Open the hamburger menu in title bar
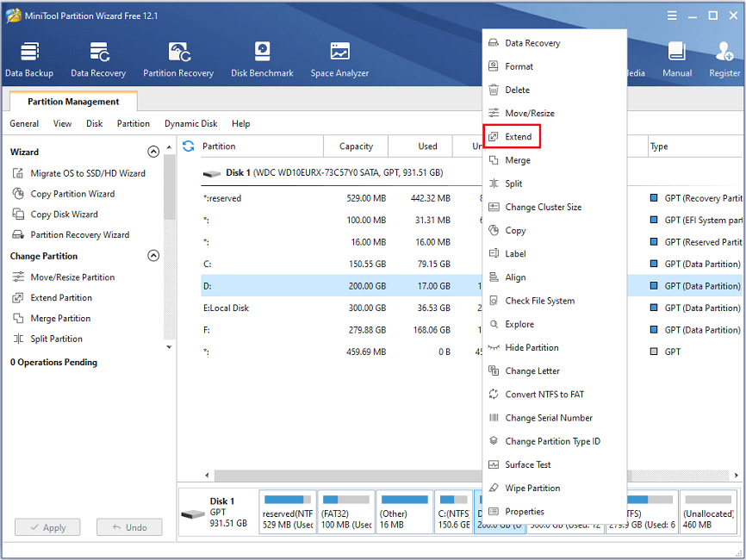Screen dimensions: 746x560 pos(672,16)
